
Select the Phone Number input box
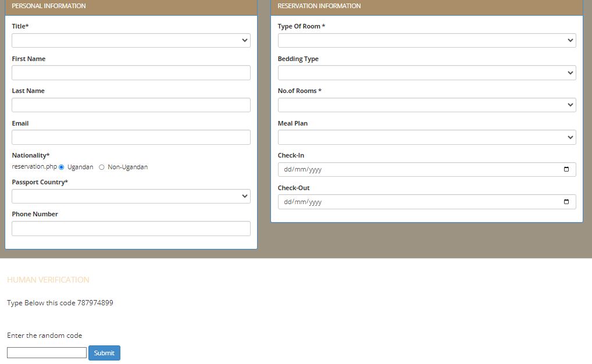pyautogui.click(x=131, y=229)
